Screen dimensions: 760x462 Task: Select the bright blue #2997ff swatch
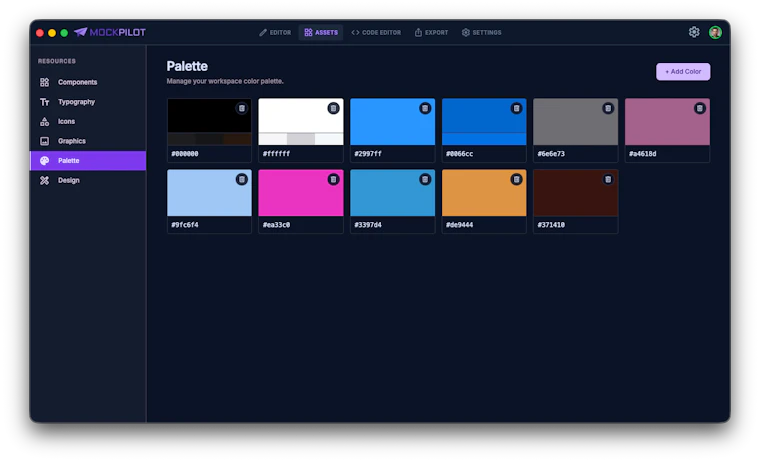pyautogui.click(x=393, y=122)
